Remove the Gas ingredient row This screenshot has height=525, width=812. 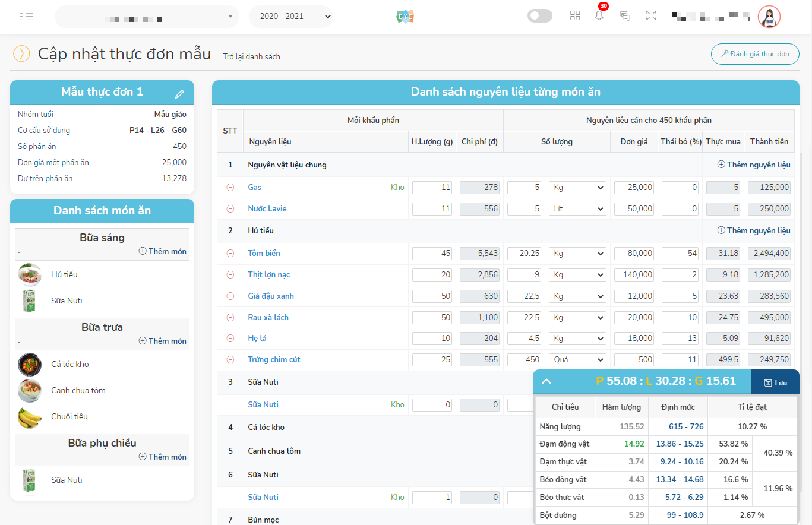(x=230, y=188)
